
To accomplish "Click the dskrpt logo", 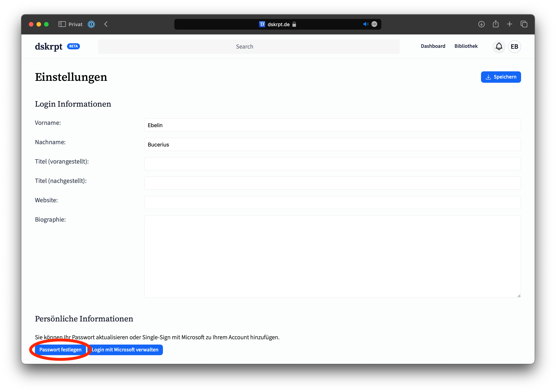I will pos(49,46).
